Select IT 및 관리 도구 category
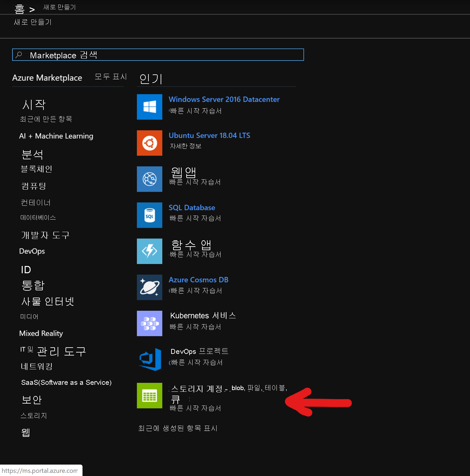Screen dimensions: 470x476 (53, 352)
